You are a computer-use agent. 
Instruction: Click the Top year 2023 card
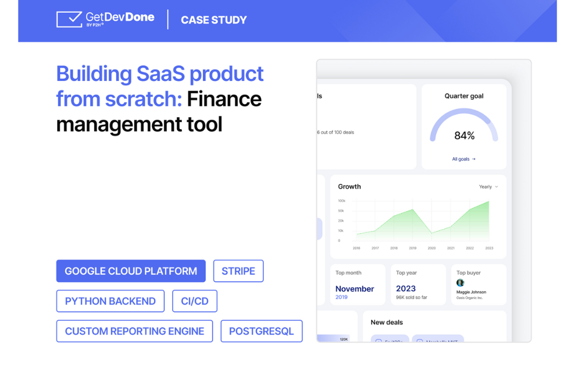(418, 285)
